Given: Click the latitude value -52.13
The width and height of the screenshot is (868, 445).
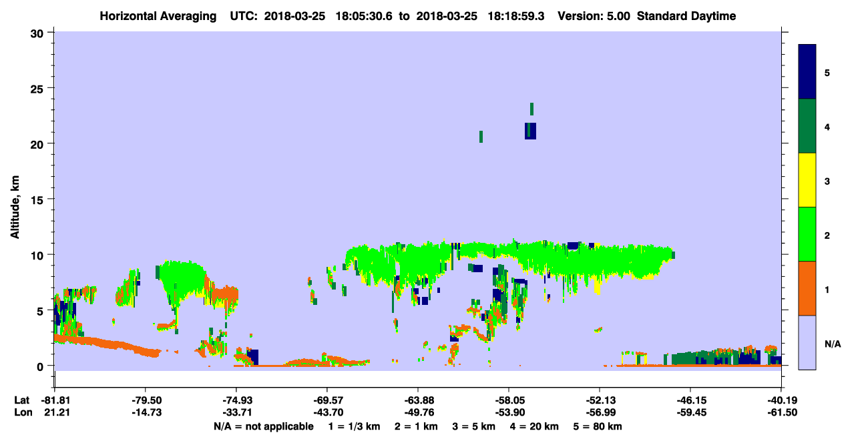Looking at the screenshot, I should click(599, 400).
